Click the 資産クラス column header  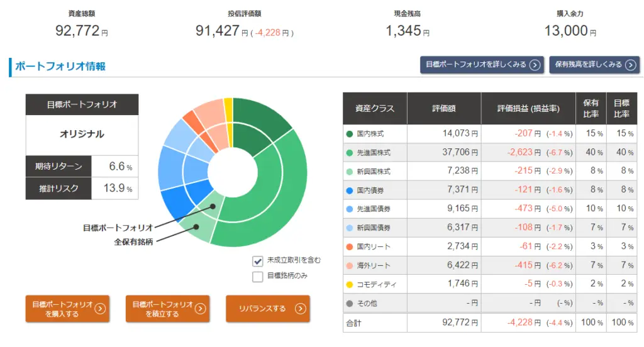pos(375,109)
